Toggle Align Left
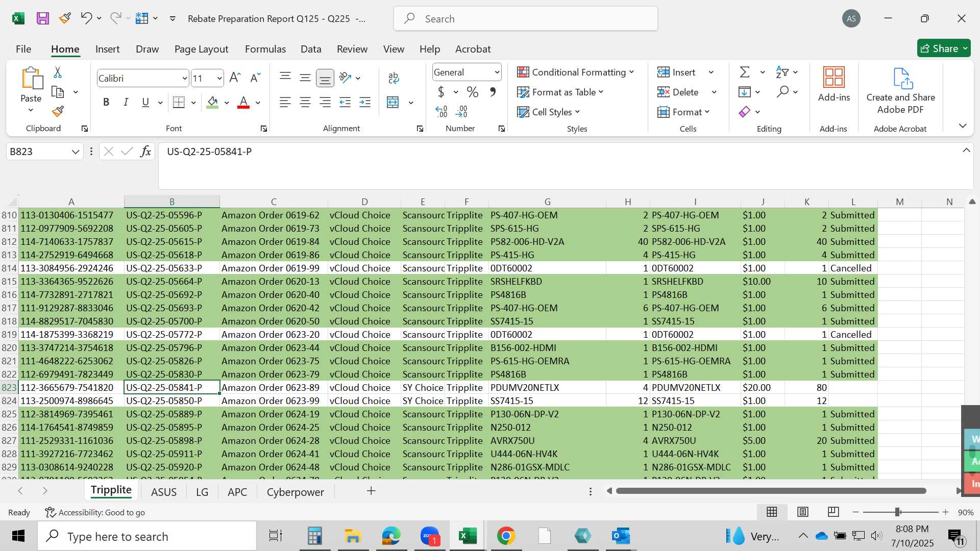The height and width of the screenshot is (551, 980). (285, 103)
